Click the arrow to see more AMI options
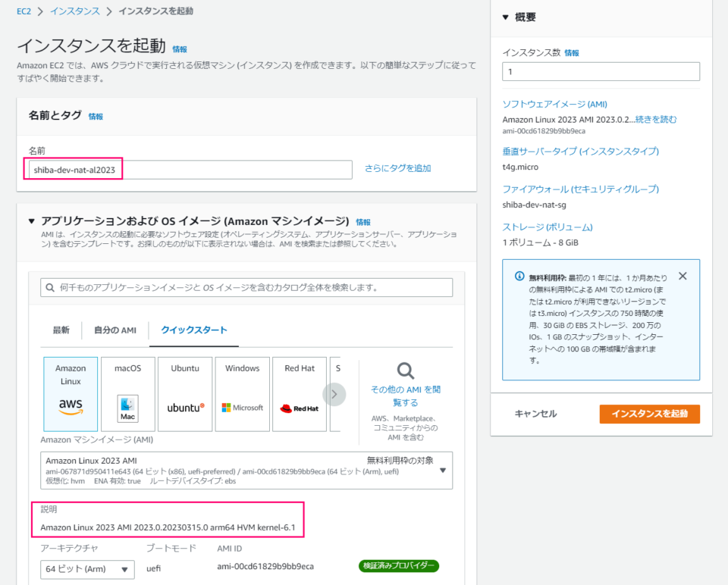 333,393
